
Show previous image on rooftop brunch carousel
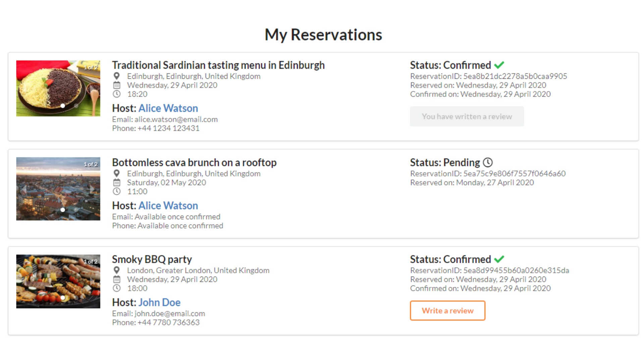(24, 189)
